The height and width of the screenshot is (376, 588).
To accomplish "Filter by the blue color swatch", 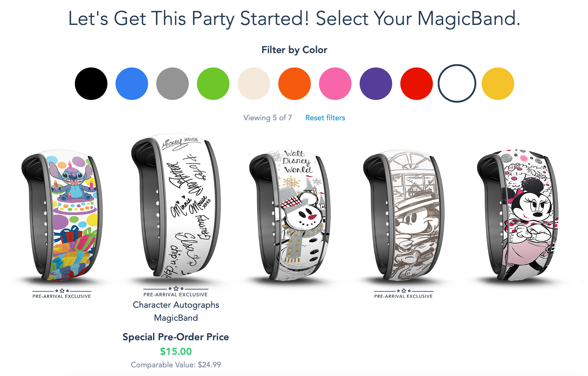I will (132, 84).
